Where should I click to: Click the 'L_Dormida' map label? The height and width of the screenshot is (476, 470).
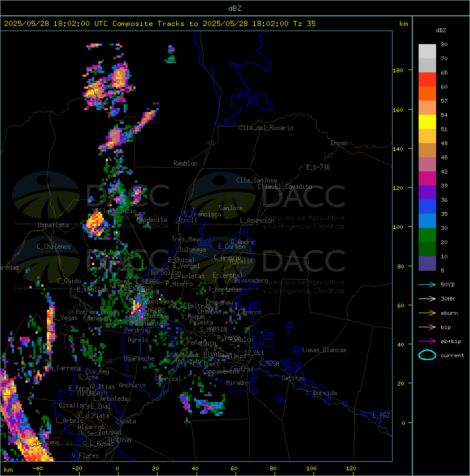pos(321,393)
